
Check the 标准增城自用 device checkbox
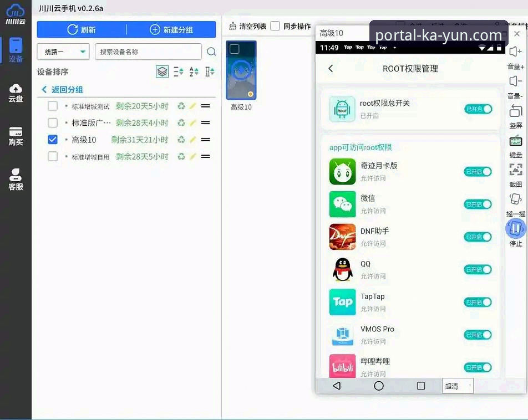[x=53, y=156]
